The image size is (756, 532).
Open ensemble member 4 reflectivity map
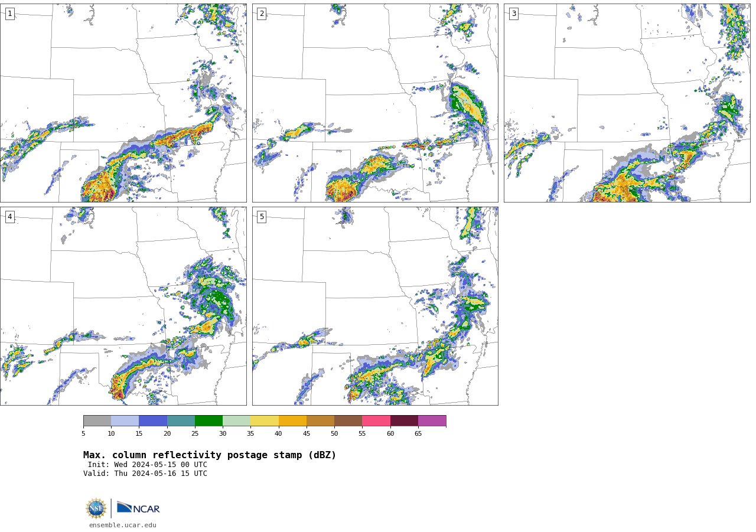click(x=123, y=306)
